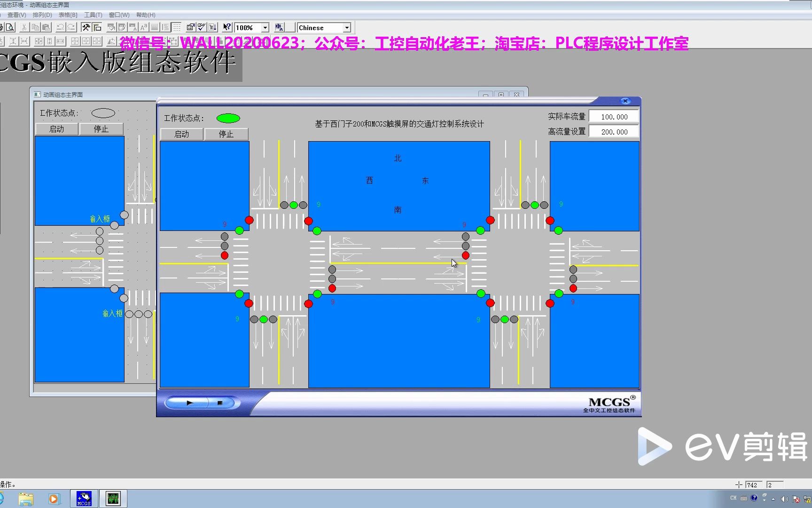Click the CH input language tray indicator
Viewport: 812px width, 508px height.
(734, 498)
